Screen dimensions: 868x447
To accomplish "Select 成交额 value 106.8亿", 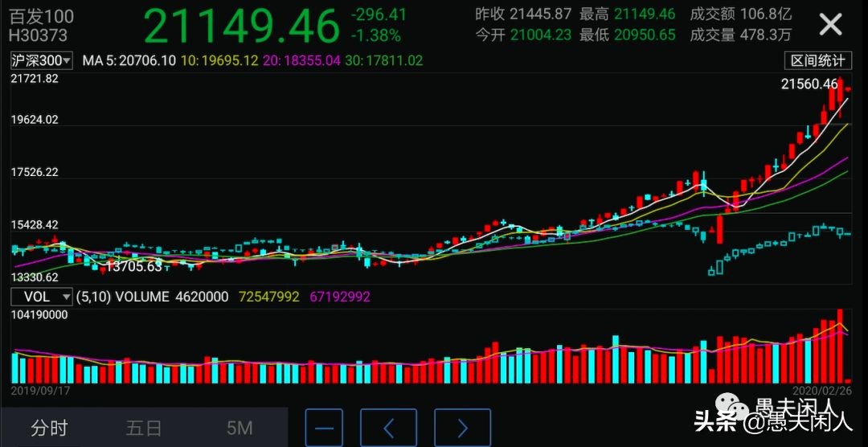I will [766, 14].
